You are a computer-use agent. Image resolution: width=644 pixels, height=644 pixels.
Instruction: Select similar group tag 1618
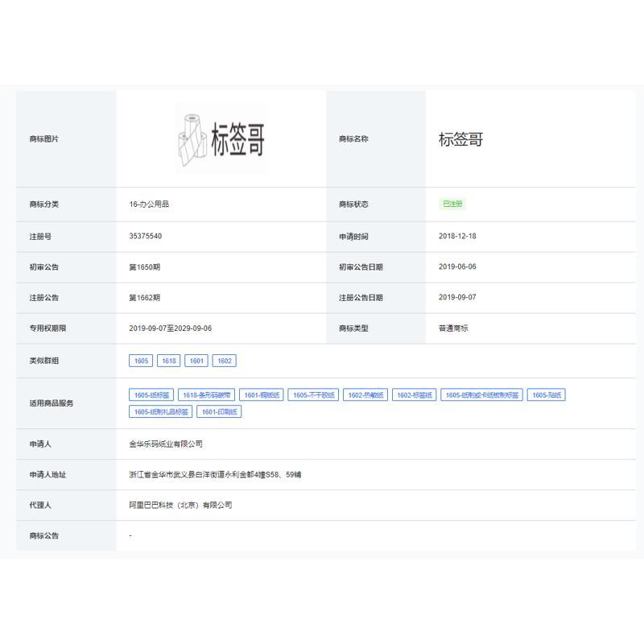pyautogui.click(x=169, y=361)
